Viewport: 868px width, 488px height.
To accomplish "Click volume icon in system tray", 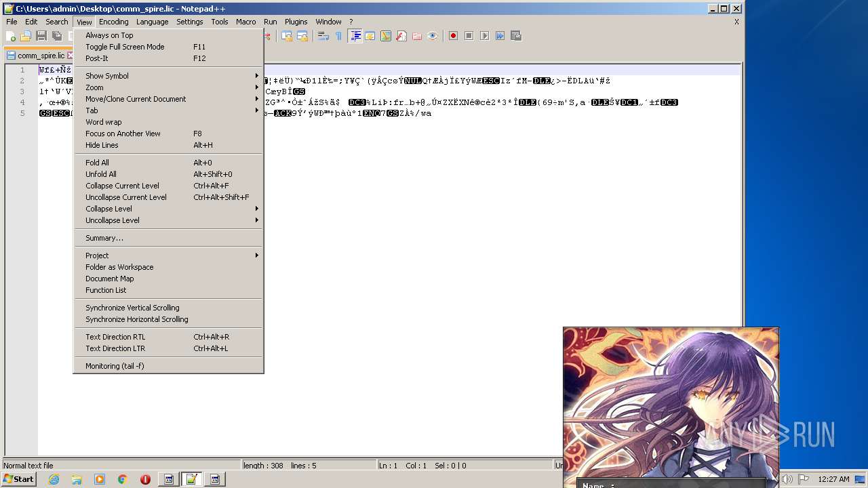I will (787, 479).
